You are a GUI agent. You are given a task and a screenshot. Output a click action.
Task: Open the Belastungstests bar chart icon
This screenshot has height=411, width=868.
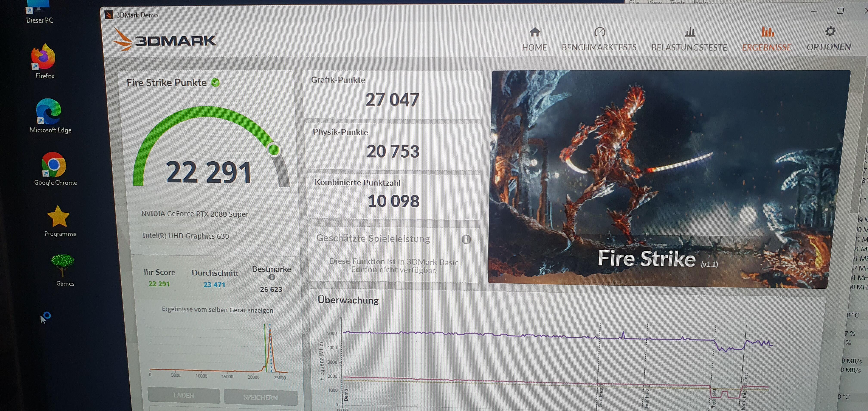click(690, 32)
